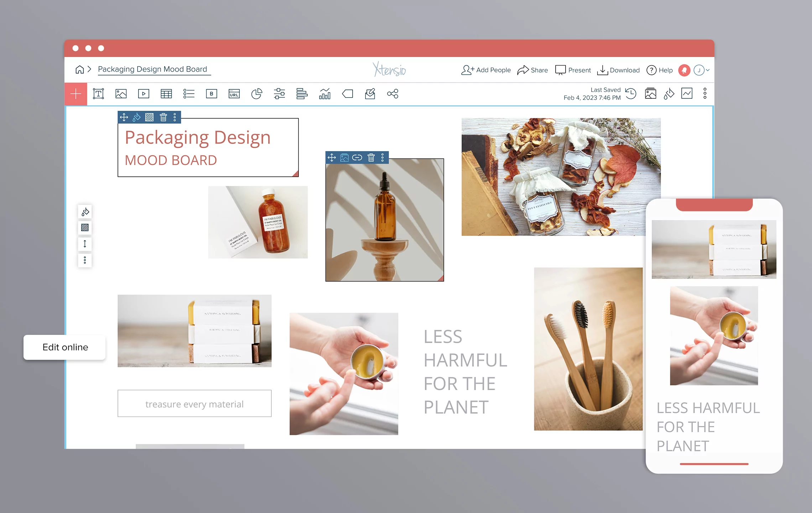Insert a URL embed module

pos(234,94)
